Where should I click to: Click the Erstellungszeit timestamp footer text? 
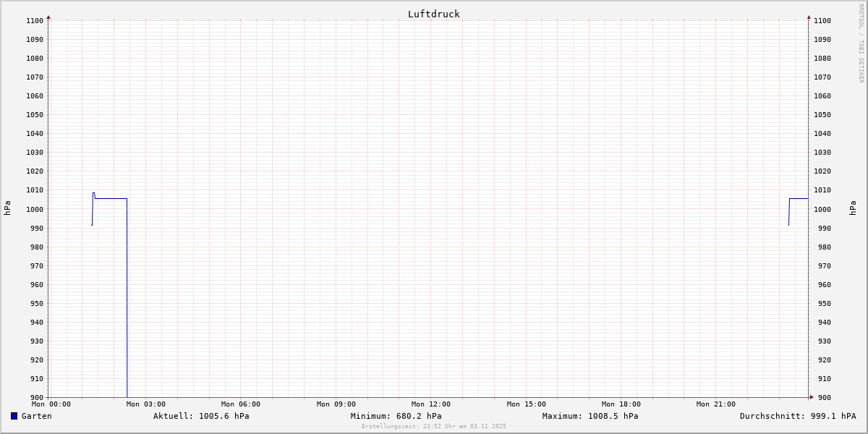point(433,426)
